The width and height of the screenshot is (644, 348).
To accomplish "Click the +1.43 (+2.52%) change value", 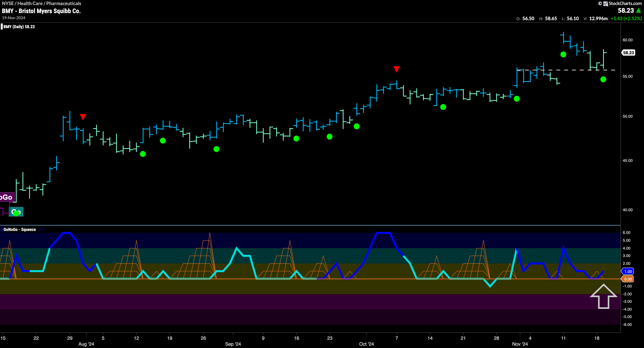I will click(626, 19).
